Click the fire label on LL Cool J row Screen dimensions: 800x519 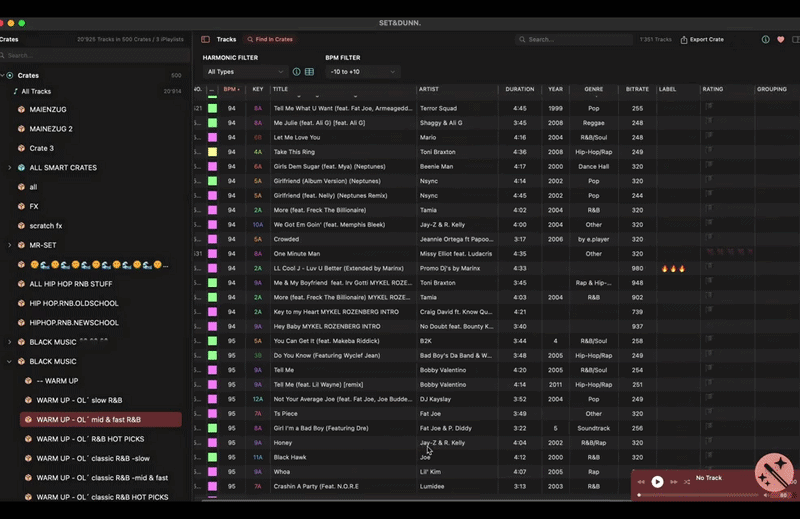[x=673, y=268]
